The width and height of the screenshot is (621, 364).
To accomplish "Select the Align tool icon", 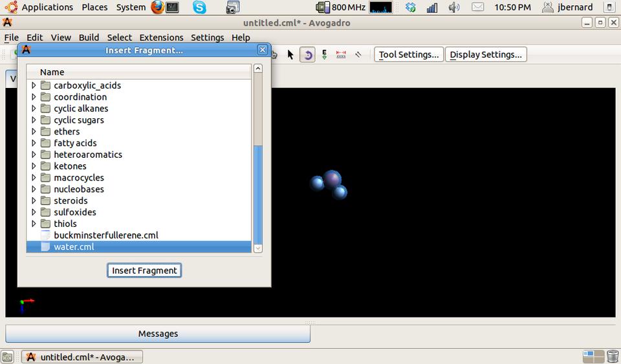I will pyautogui.click(x=358, y=55).
